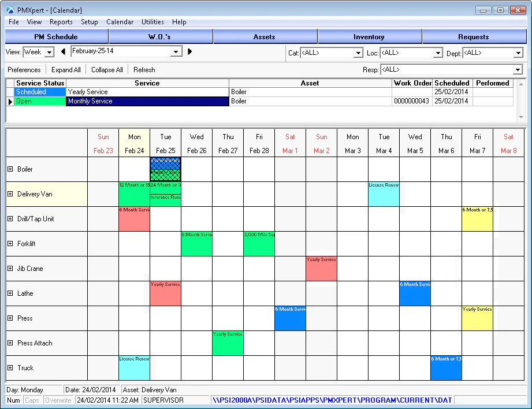532x409 pixels.
Task: Expand the Delivery Van asset row
Action: click(10, 194)
